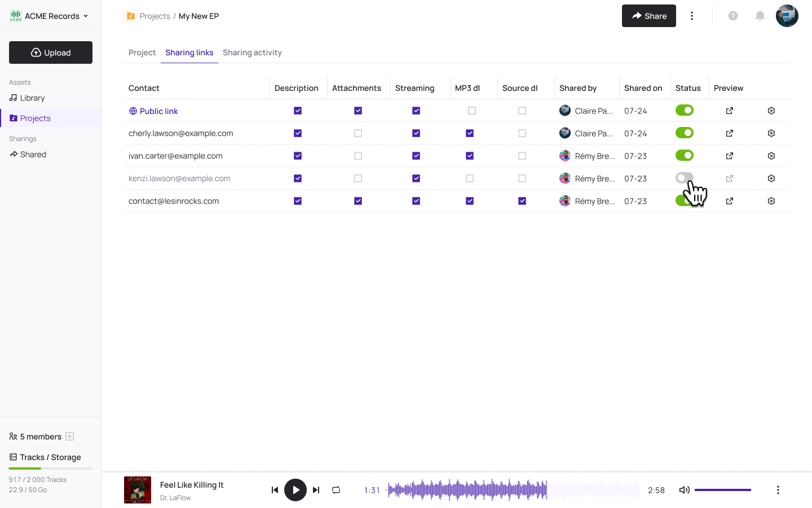Viewport: 812px width, 508px height.
Task: Skip to next track
Action: [x=316, y=490]
